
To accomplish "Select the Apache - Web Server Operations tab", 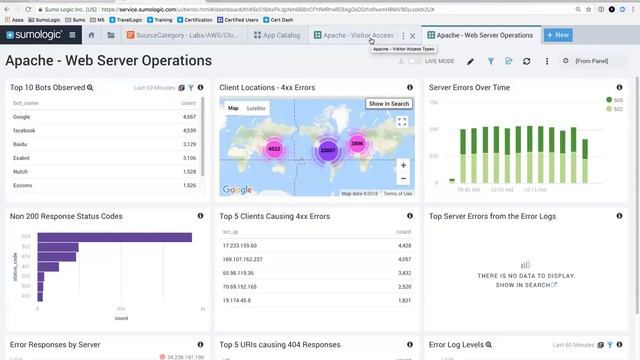I will pyautogui.click(x=480, y=35).
